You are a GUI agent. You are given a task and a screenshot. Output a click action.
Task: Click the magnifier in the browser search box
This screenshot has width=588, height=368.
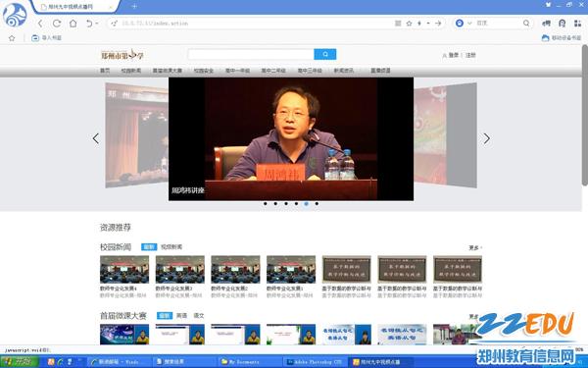pos(526,24)
